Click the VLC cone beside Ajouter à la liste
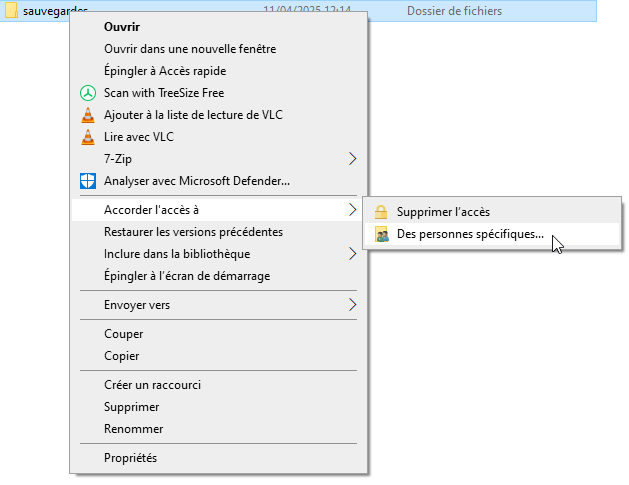629x485 pixels. pyautogui.click(x=88, y=115)
